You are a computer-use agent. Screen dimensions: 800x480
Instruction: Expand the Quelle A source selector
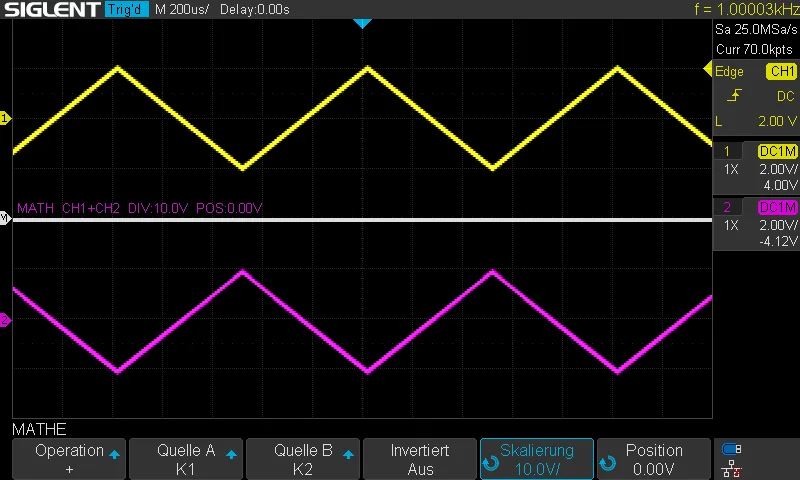186,459
